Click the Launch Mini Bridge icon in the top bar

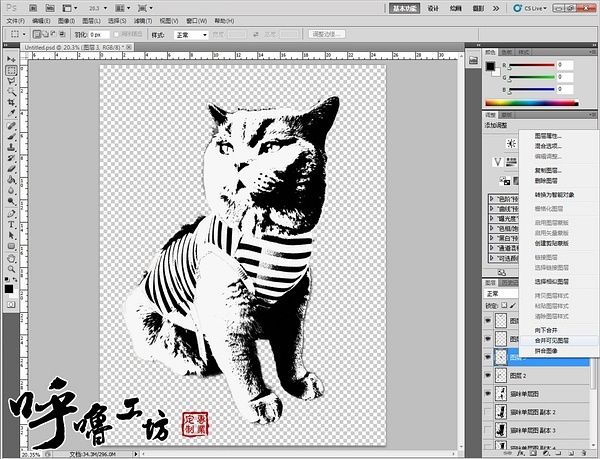[x=50, y=8]
